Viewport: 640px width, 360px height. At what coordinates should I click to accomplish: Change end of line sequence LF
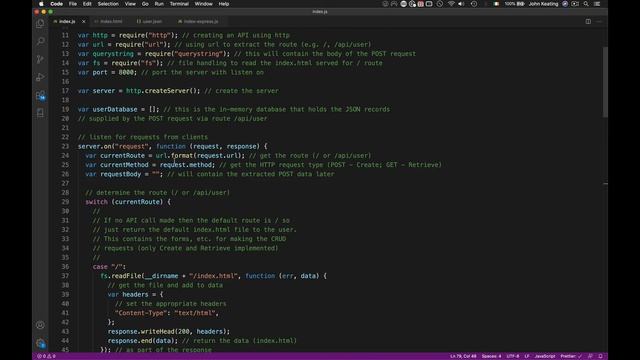pos(527,356)
